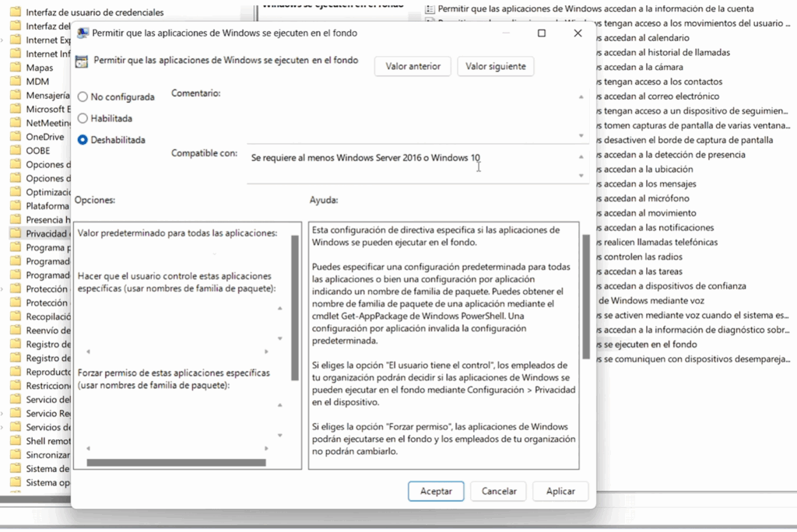The height and width of the screenshot is (532, 797).
Task: Click the Shell remot folder icon
Action: pyautogui.click(x=16, y=440)
